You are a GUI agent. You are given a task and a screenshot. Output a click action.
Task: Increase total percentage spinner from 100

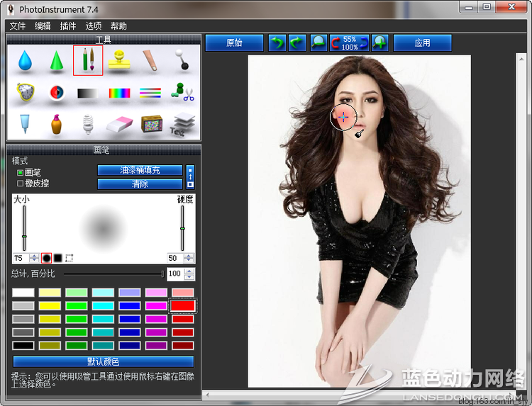click(x=189, y=271)
